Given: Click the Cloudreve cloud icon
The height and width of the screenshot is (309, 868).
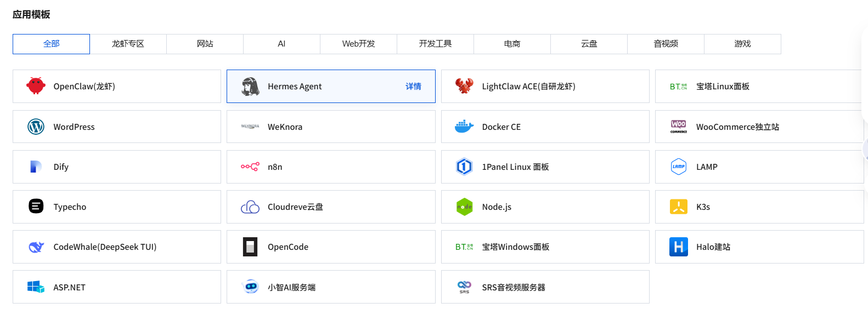Looking at the screenshot, I should click(250, 207).
